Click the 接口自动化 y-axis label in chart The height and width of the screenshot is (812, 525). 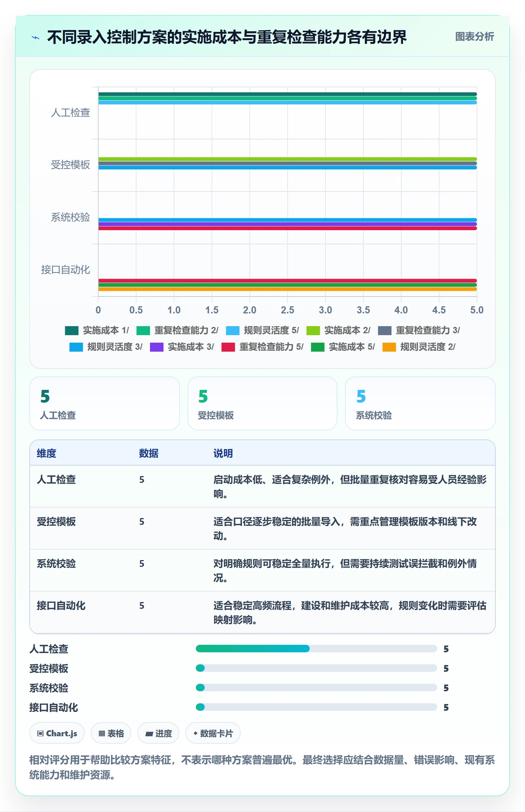(66, 270)
